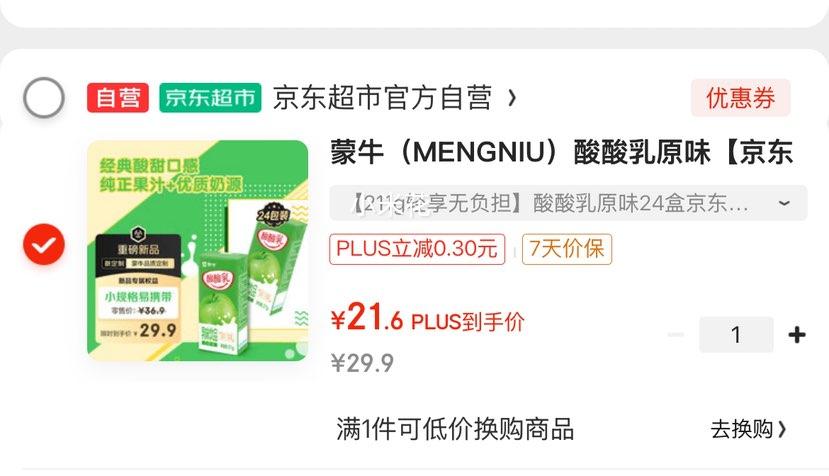Select all items from 京东超市官方自营 store
The width and height of the screenshot is (829, 476).
click(x=44, y=98)
